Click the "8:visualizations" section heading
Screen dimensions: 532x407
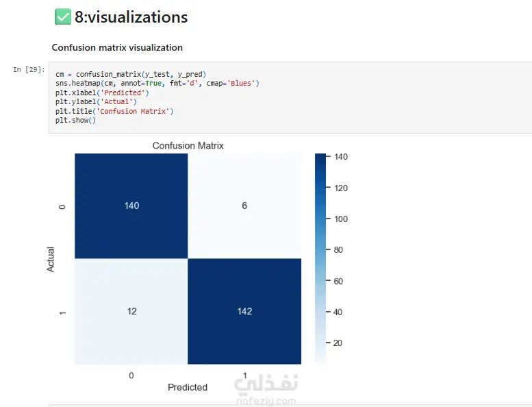pyautogui.click(x=131, y=17)
